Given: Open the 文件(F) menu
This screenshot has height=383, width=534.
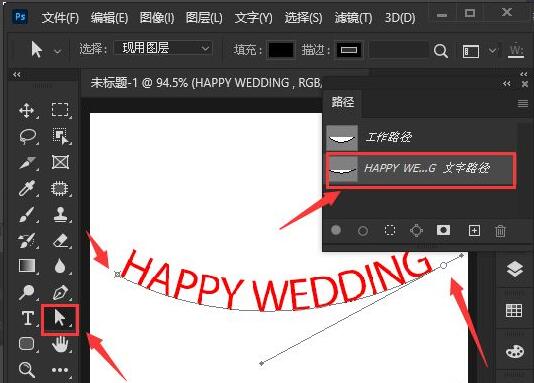Looking at the screenshot, I should [x=60, y=17].
